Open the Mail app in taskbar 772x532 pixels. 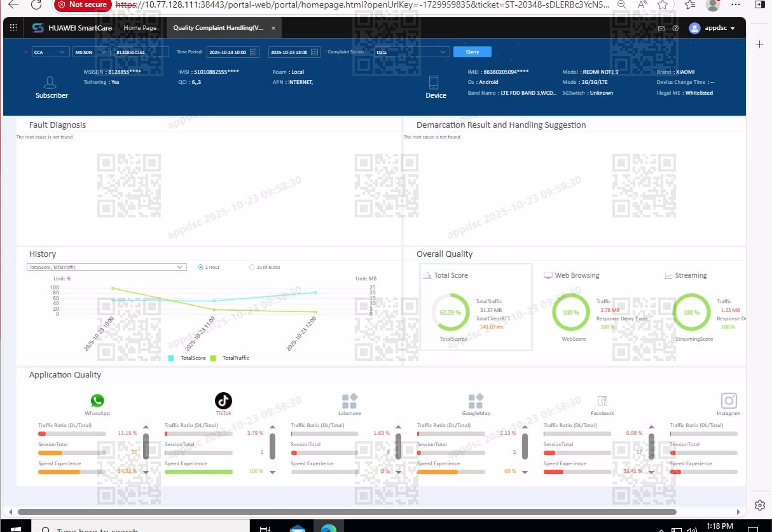[298, 528]
